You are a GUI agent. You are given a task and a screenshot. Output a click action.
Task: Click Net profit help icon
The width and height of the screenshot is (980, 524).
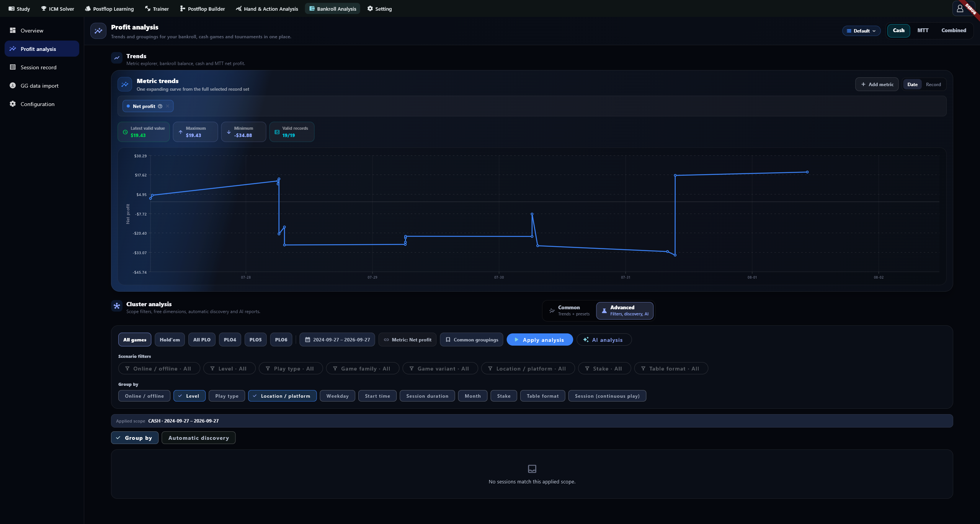(x=160, y=106)
